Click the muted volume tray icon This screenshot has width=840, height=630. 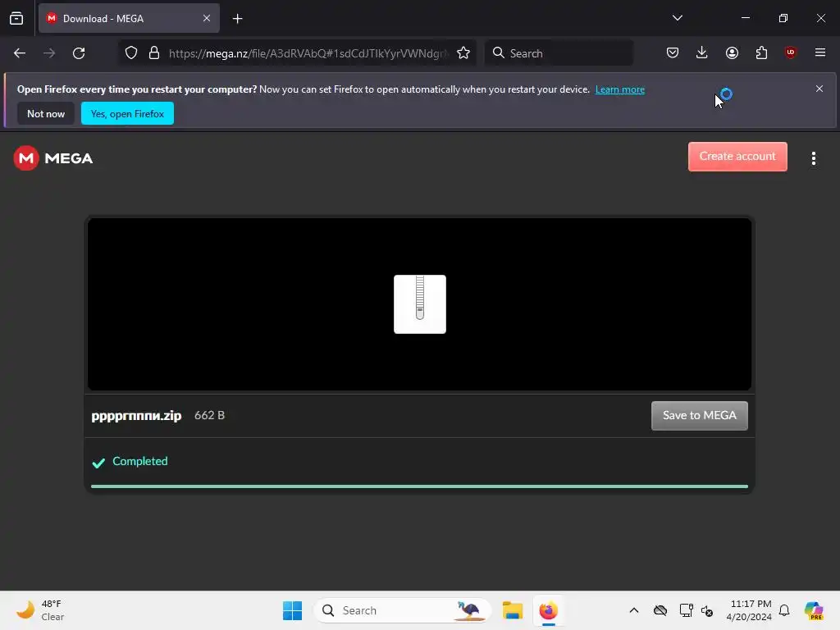(x=707, y=610)
